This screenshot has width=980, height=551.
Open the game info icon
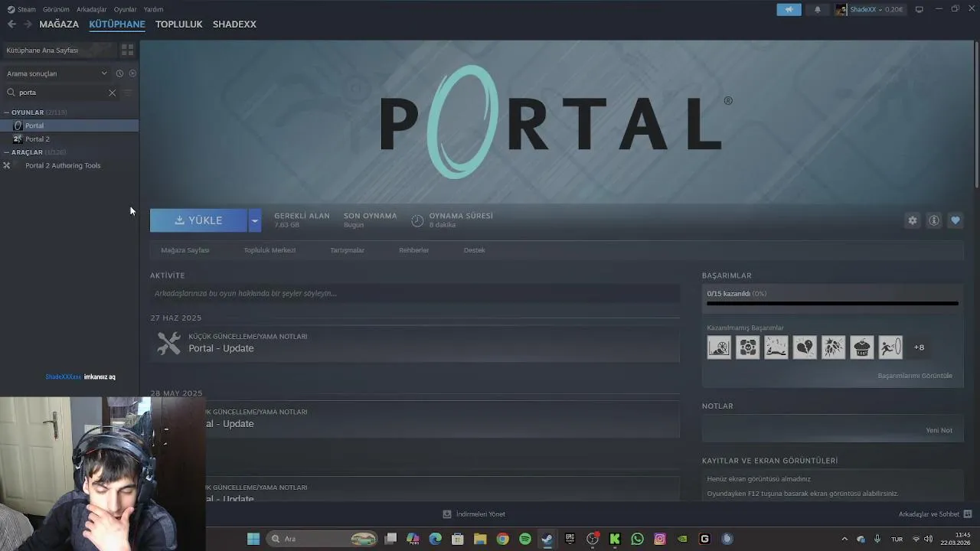pos(934,220)
